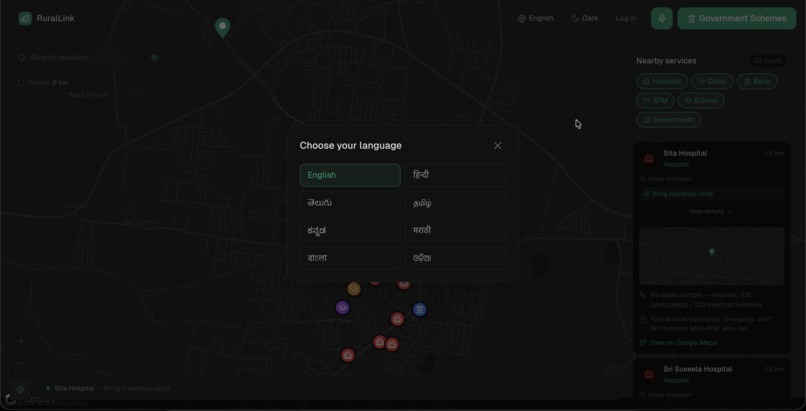Open the English language selector in header
The height and width of the screenshot is (411, 806).
pyautogui.click(x=536, y=18)
